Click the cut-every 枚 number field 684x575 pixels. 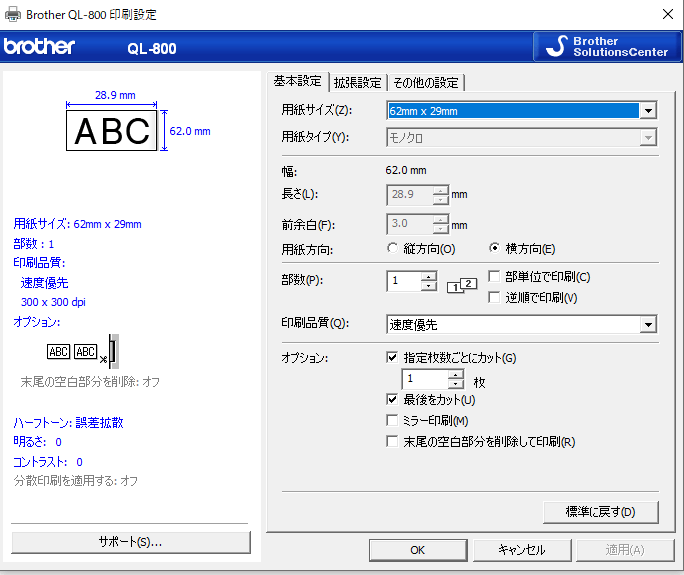[x=425, y=379]
